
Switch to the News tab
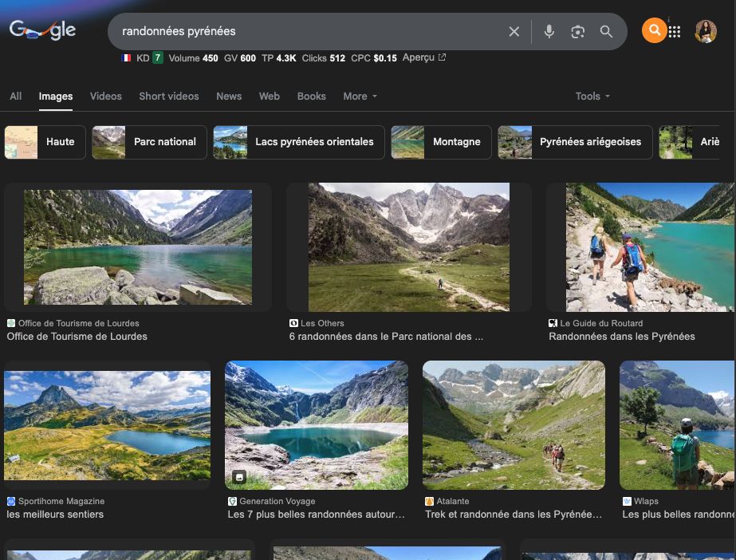pos(229,96)
